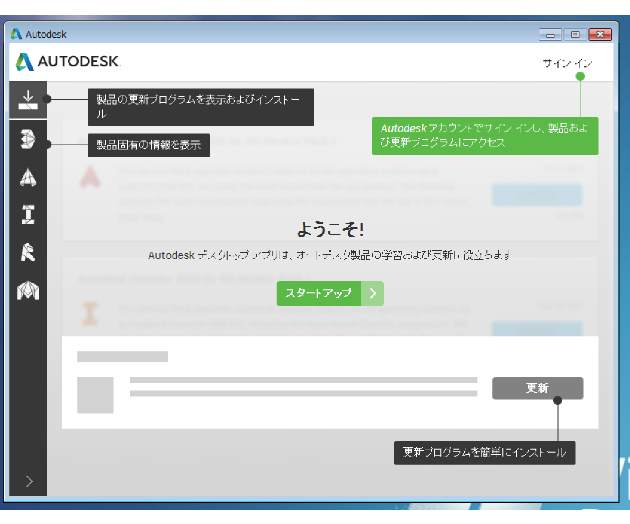Image resolution: width=630 pixels, height=524 pixels.
Task: Click the Autodesk logo in header
Action: click(x=68, y=61)
